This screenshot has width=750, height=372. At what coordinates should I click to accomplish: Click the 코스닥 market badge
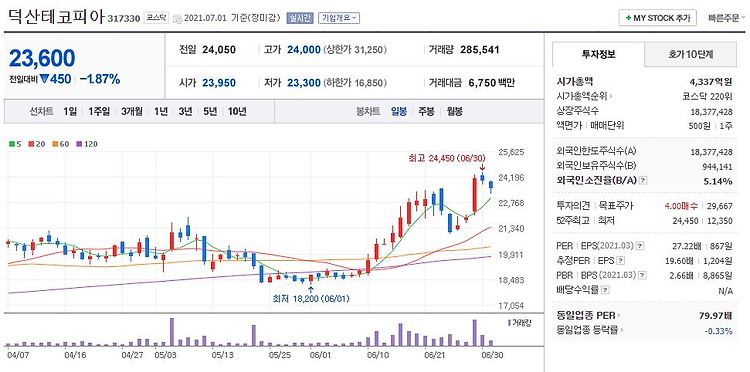[156, 18]
